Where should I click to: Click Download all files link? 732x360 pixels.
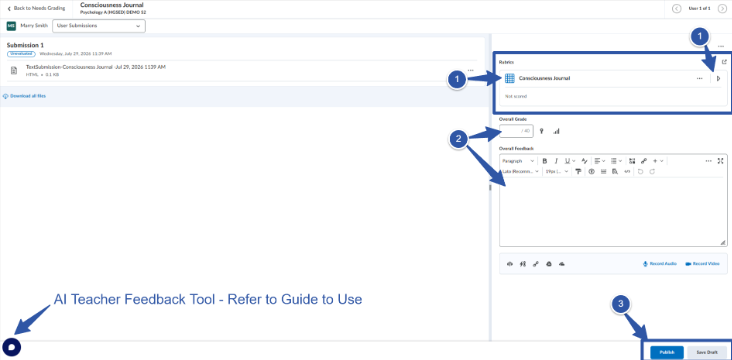coord(25,96)
